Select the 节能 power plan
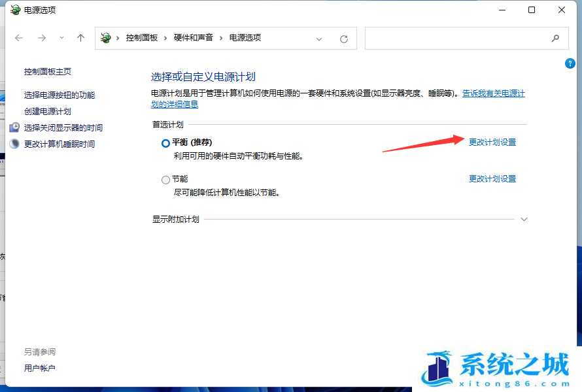Image resolution: width=582 pixels, height=392 pixels. pos(165,180)
